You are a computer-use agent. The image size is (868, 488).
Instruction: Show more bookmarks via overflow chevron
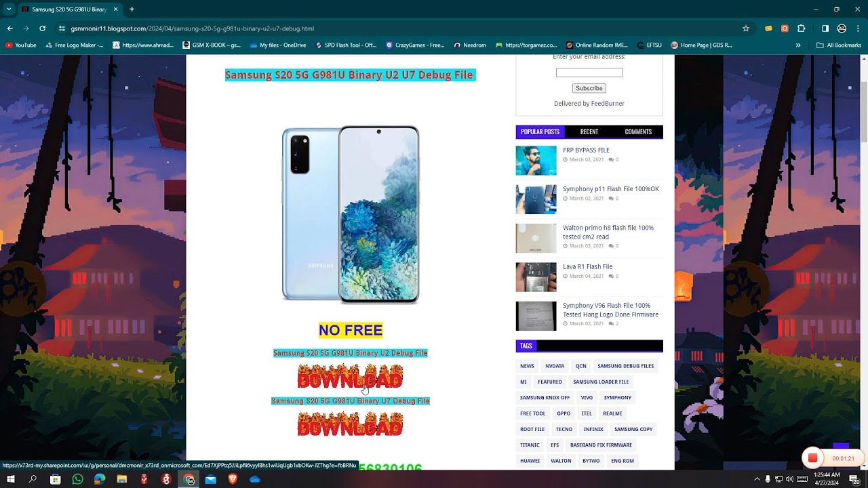[798, 45]
